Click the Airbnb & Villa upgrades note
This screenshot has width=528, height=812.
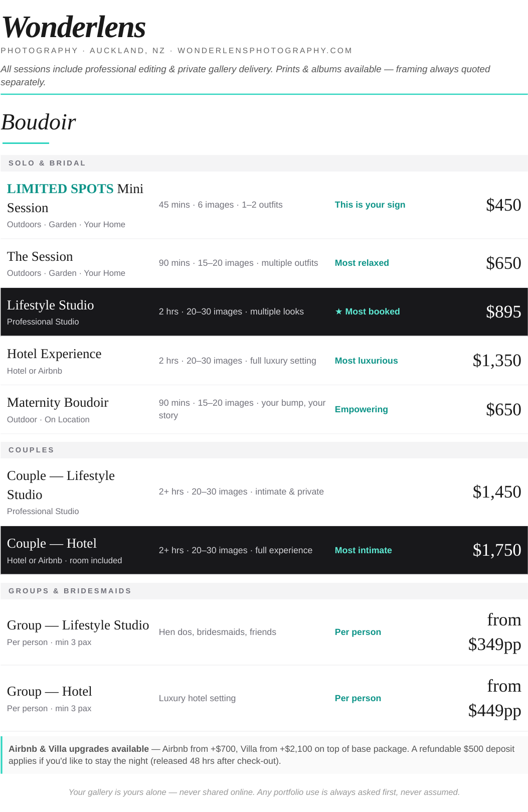(264, 755)
